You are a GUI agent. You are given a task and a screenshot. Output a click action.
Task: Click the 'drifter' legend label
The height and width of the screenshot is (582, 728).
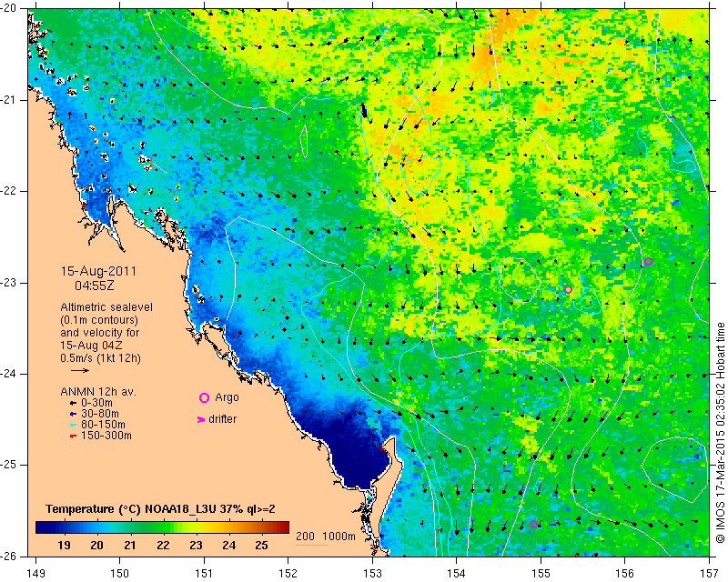[222, 419]
